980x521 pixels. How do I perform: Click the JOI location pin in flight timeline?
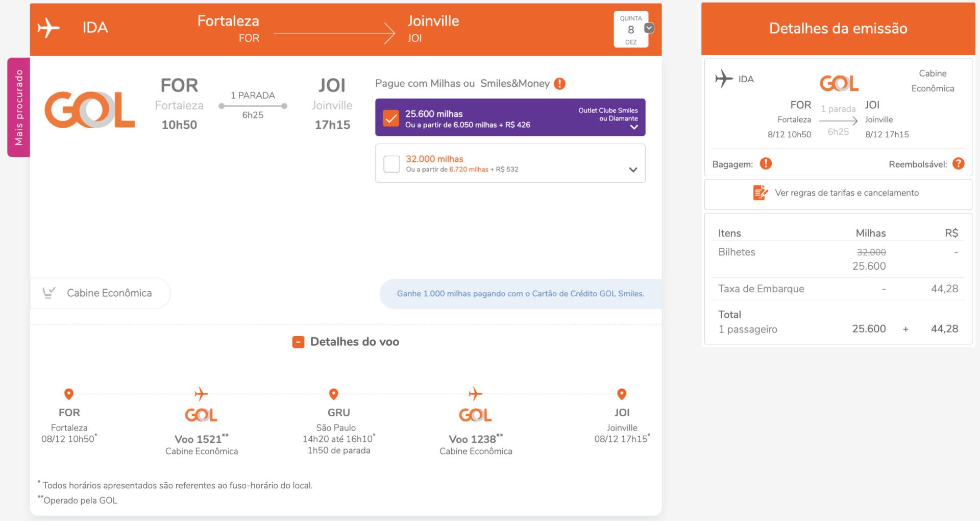(622, 394)
